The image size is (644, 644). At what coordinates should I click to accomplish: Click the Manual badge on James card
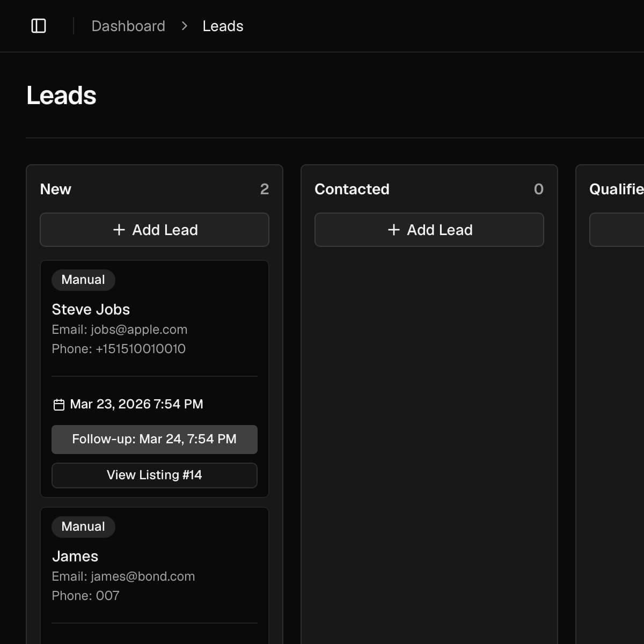(83, 526)
